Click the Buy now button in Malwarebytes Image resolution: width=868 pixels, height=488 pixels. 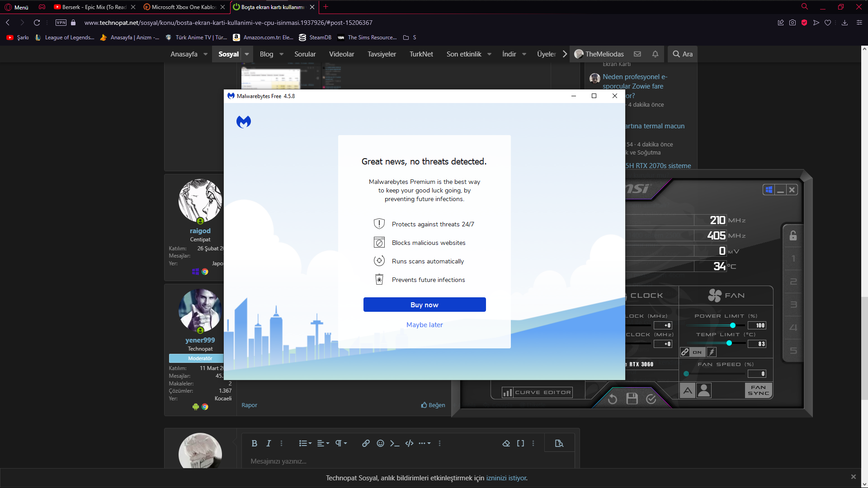425,305
